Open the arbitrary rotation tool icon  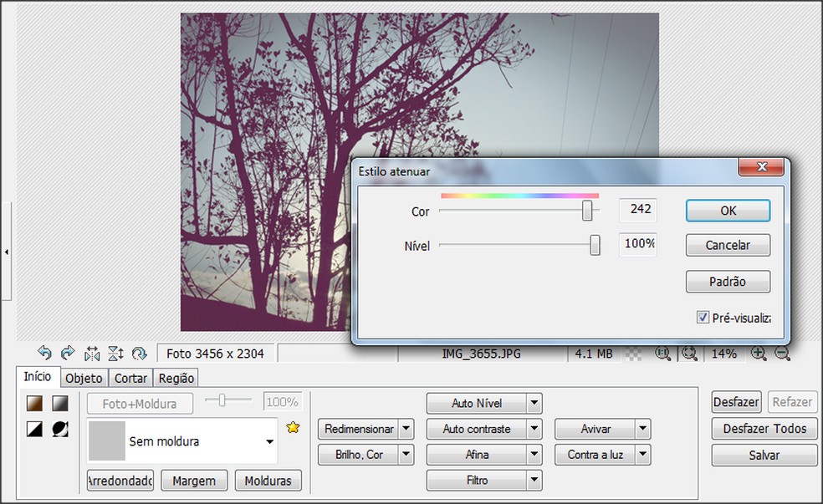click(x=139, y=354)
